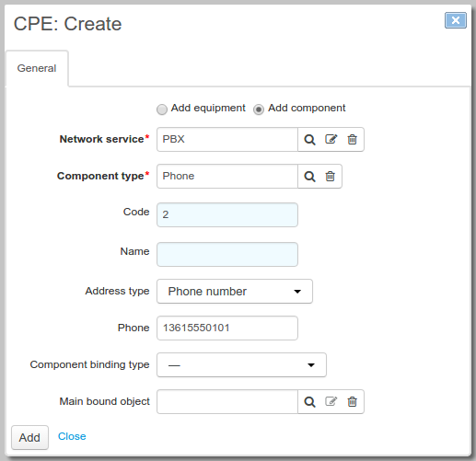The width and height of the screenshot is (476, 461).
Task: Search for a Component type
Action: (x=309, y=177)
